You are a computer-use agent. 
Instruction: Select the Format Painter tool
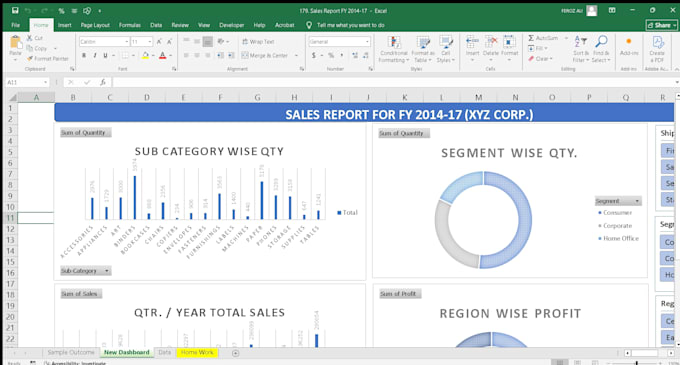47,58
